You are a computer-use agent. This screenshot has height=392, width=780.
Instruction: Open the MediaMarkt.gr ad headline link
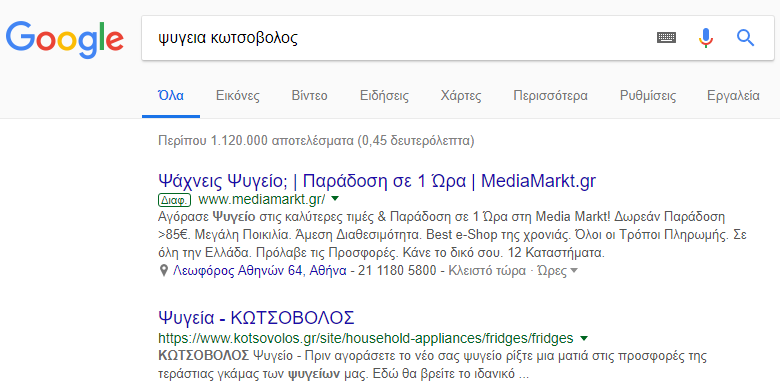click(377, 181)
